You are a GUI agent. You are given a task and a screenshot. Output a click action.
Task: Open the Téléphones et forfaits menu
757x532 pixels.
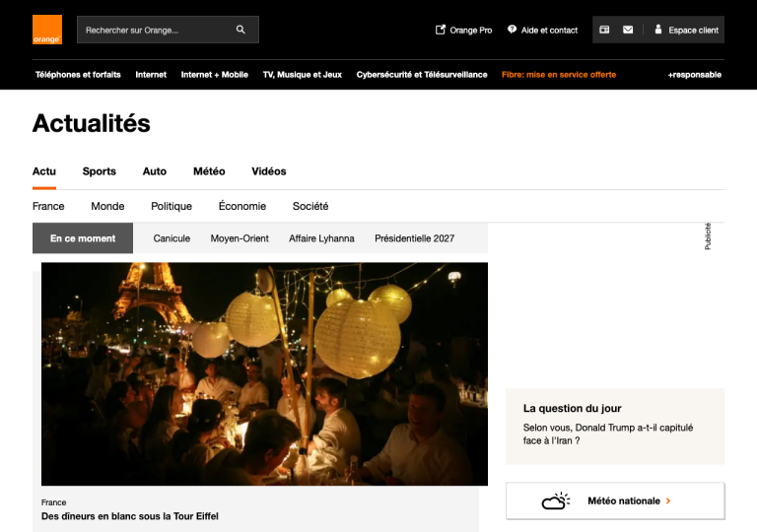click(x=78, y=74)
